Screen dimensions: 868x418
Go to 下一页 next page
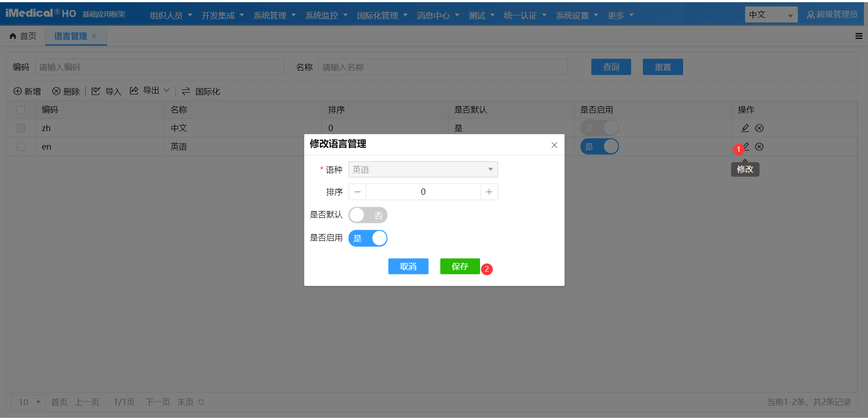point(158,402)
